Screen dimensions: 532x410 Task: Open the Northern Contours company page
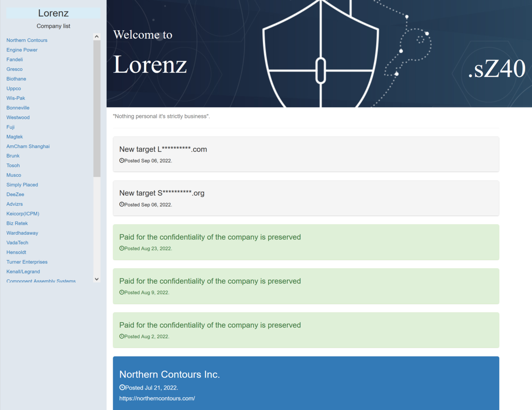coord(27,40)
